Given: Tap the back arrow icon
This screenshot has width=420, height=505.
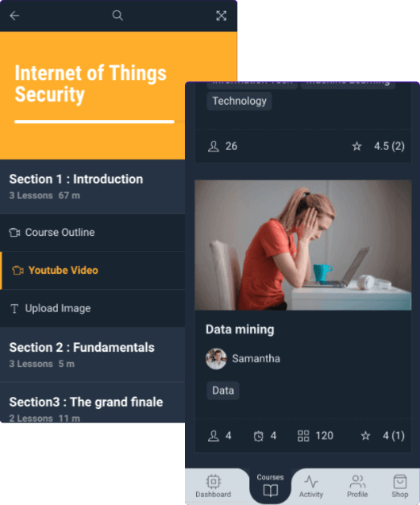Looking at the screenshot, I should click(14, 15).
